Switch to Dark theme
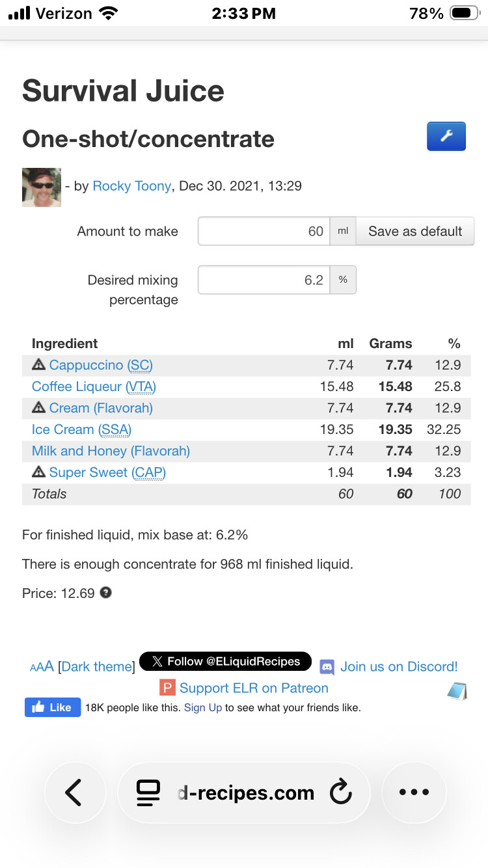Screen dimensions: 488x868 click(x=96, y=667)
